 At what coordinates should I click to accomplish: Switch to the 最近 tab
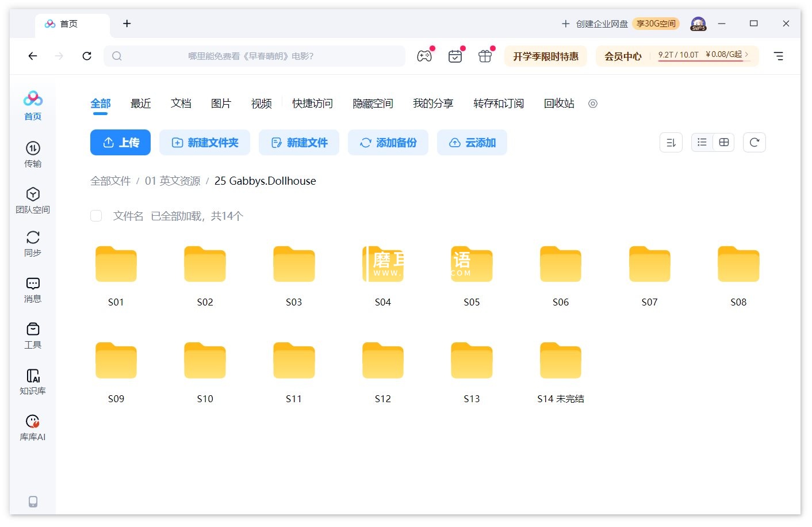[141, 104]
